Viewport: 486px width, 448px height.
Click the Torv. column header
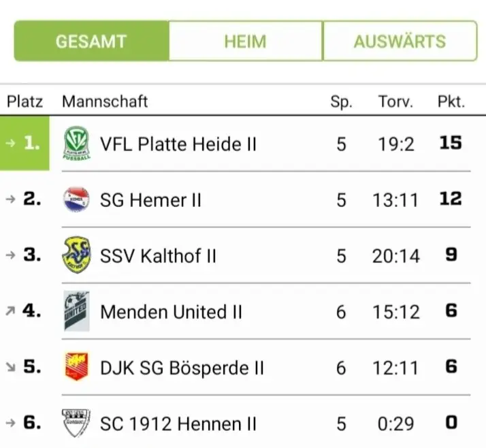pos(395,102)
